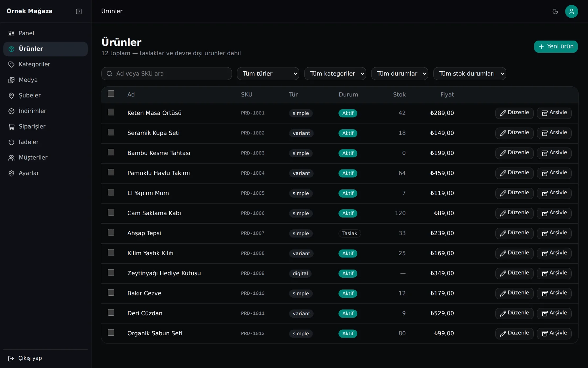
Task: Toggle dark mode moon icon
Action: tap(555, 11)
